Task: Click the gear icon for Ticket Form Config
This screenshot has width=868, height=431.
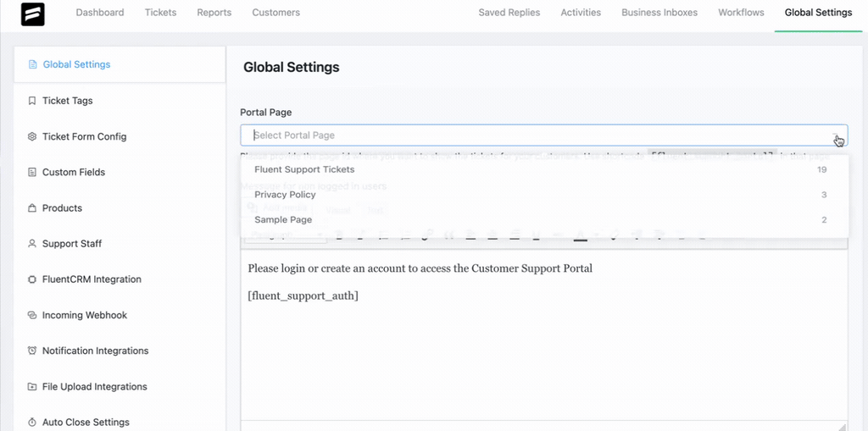Action: tap(32, 136)
